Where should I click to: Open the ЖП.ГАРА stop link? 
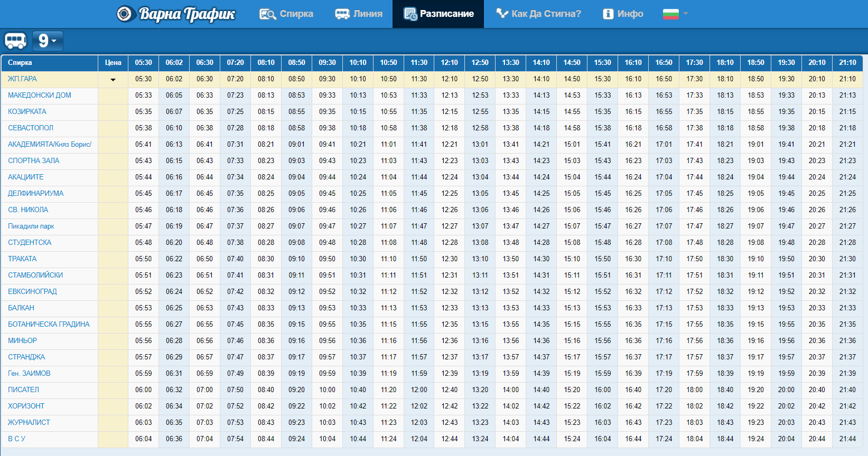[x=22, y=79]
